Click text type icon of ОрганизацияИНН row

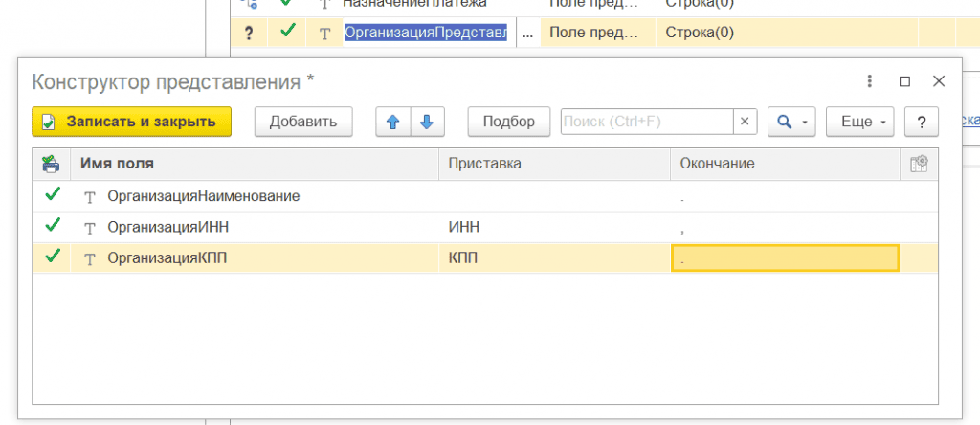click(90, 228)
